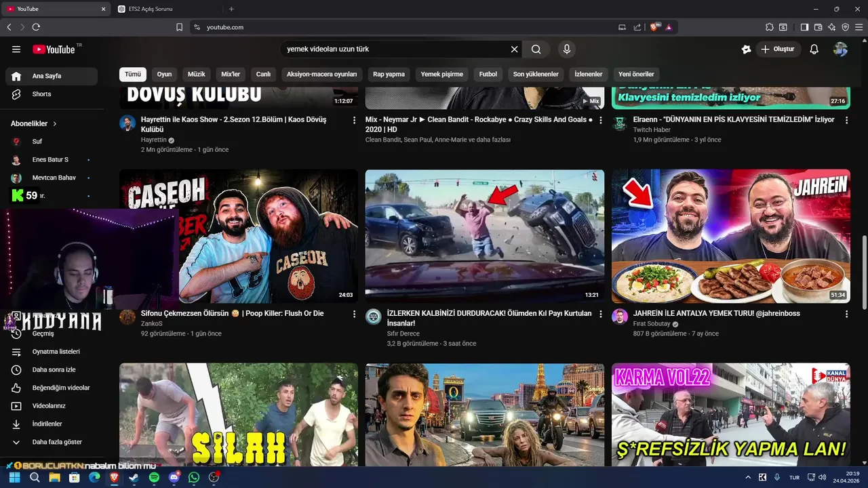Screen dimensions: 868x488
Task: Open Discord from the taskbar
Action: click(174, 478)
